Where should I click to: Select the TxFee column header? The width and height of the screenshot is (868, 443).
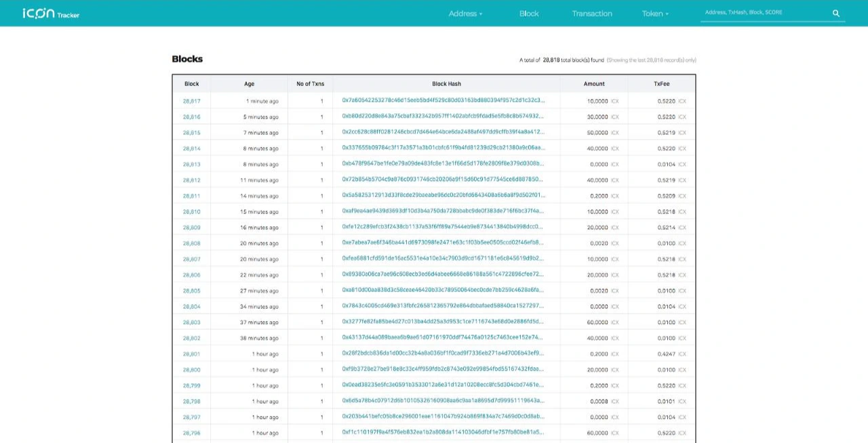(x=662, y=84)
